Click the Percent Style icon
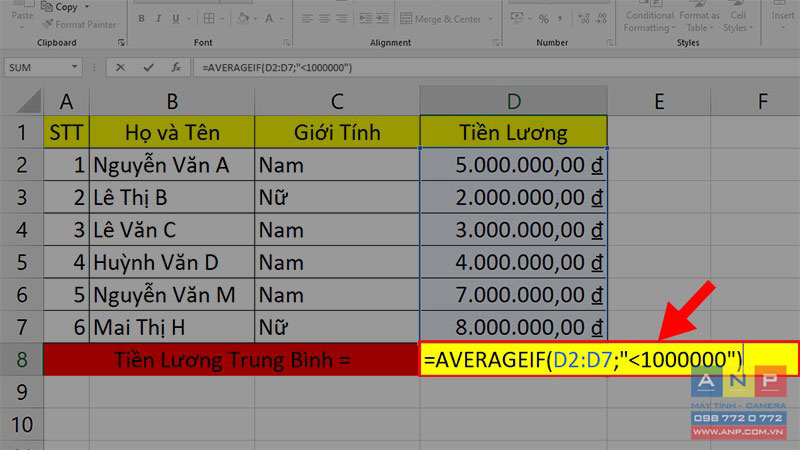Image resolution: width=800 pixels, height=450 pixels. click(x=544, y=19)
